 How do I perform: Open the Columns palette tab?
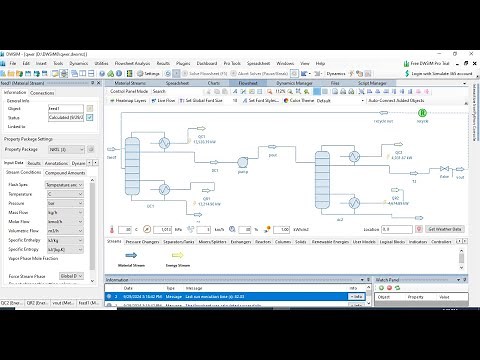point(283,242)
